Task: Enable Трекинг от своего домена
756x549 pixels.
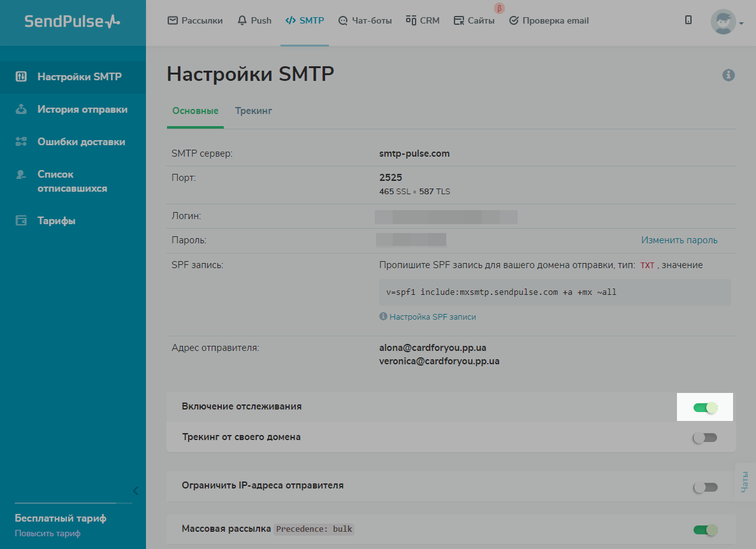Action: click(x=705, y=438)
